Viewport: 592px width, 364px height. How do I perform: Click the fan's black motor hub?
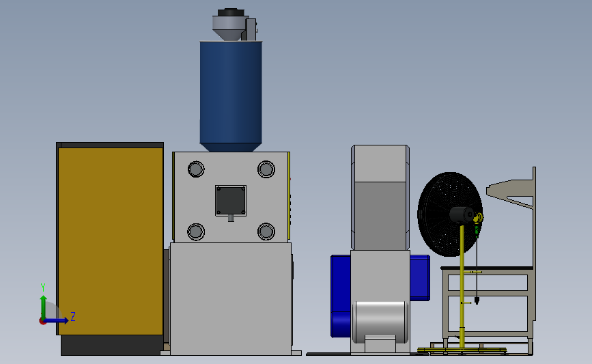click(462, 215)
